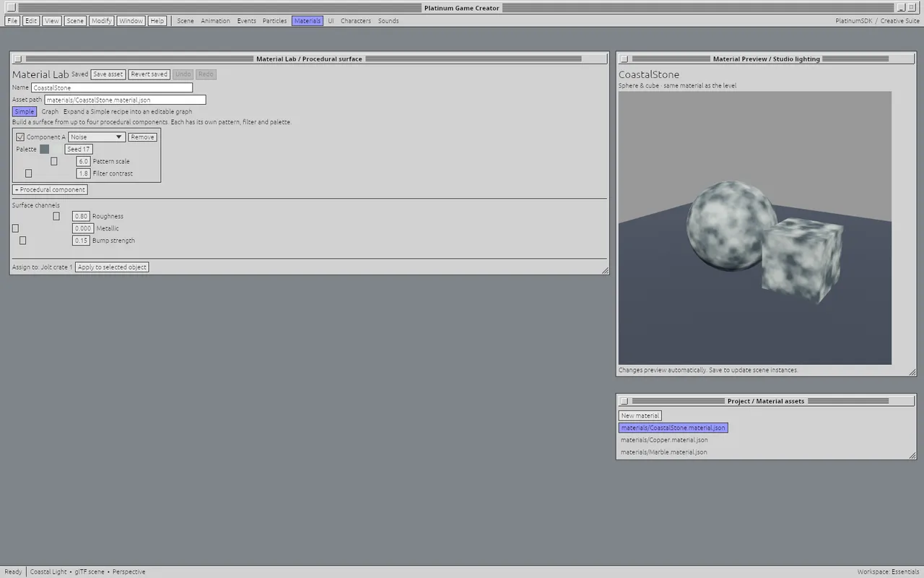The width and height of the screenshot is (924, 578).
Task: Click the Roughness slider handle
Action: (x=56, y=217)
